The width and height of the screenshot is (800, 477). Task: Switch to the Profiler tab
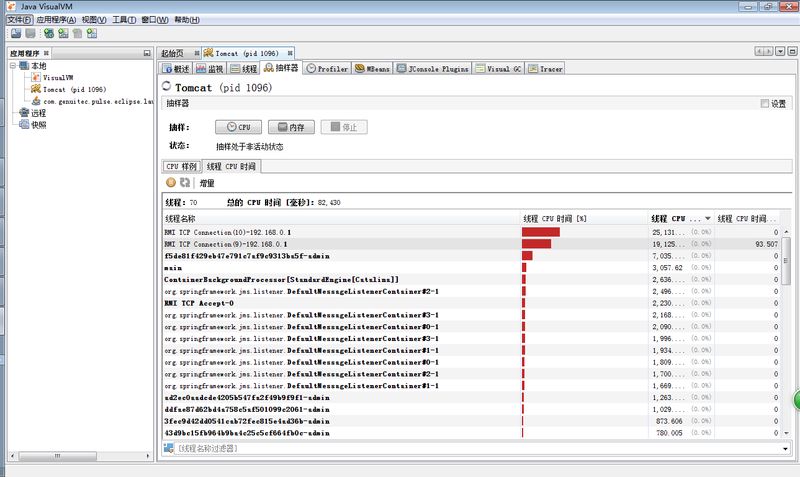[x=328, y=68]
